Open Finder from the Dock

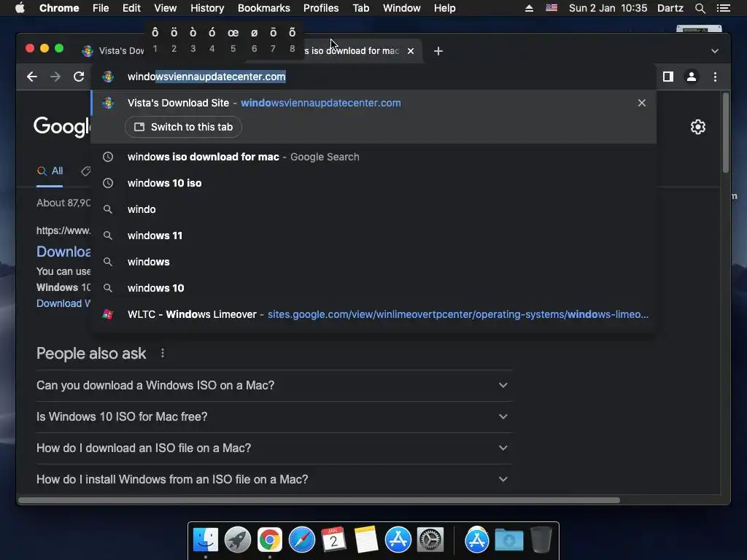click(x=206, y=540)
